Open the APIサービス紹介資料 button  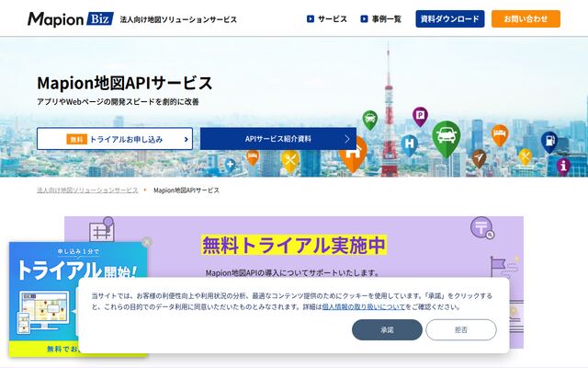(277, 139)
